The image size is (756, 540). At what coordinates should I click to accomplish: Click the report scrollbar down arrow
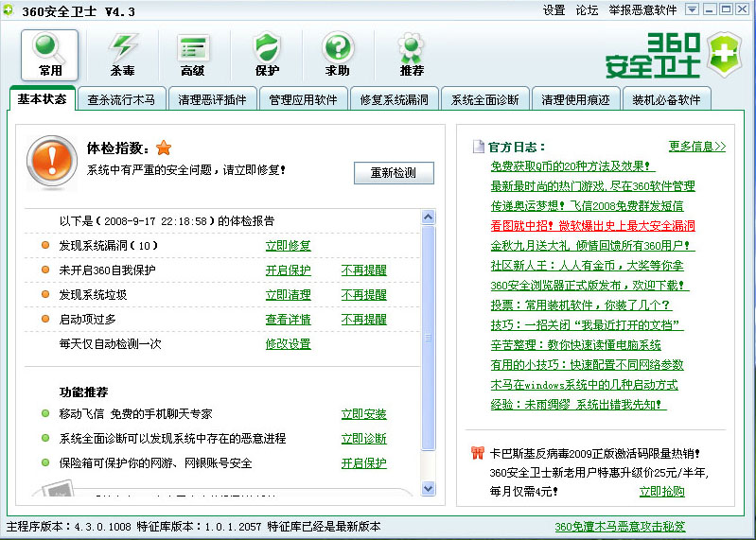coord(428,488)
